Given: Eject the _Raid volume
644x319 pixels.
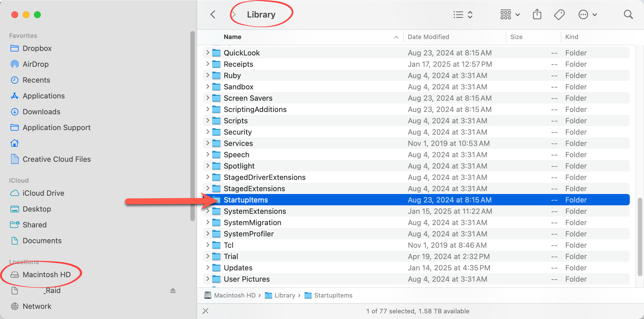Looking at the screenshot, I should (x=173, y=290).
